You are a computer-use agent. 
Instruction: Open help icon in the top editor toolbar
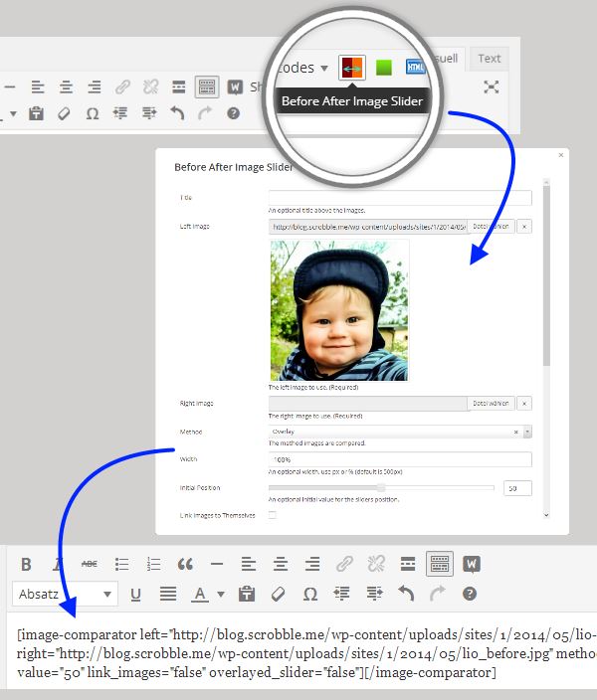pos(233,113)
